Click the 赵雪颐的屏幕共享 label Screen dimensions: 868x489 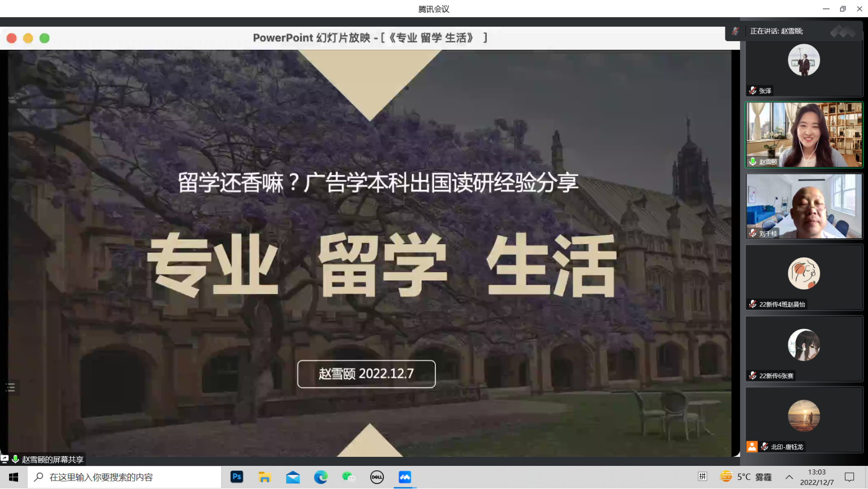pyautogui.click(x=53, y=459)
